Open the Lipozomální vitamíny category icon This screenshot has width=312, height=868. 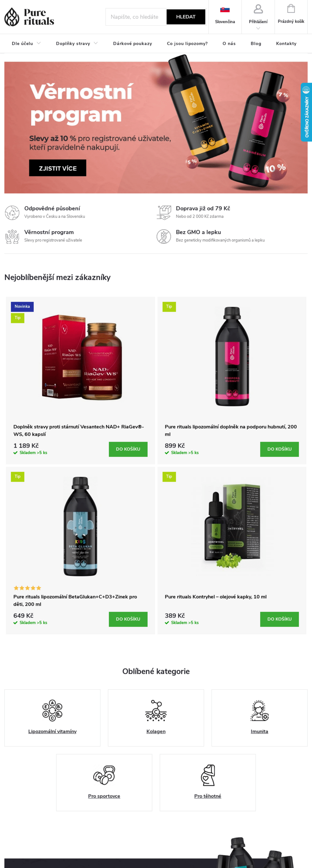click(52, 710)
